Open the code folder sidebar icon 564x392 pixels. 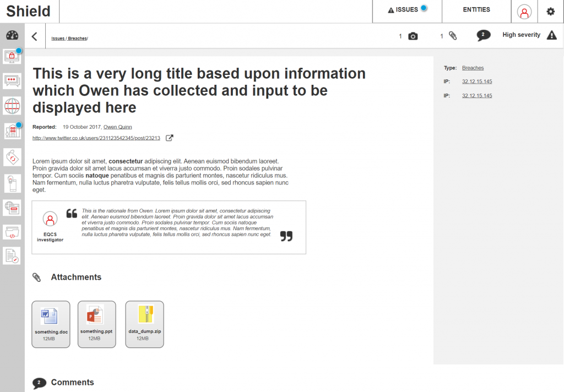(12, 232)
